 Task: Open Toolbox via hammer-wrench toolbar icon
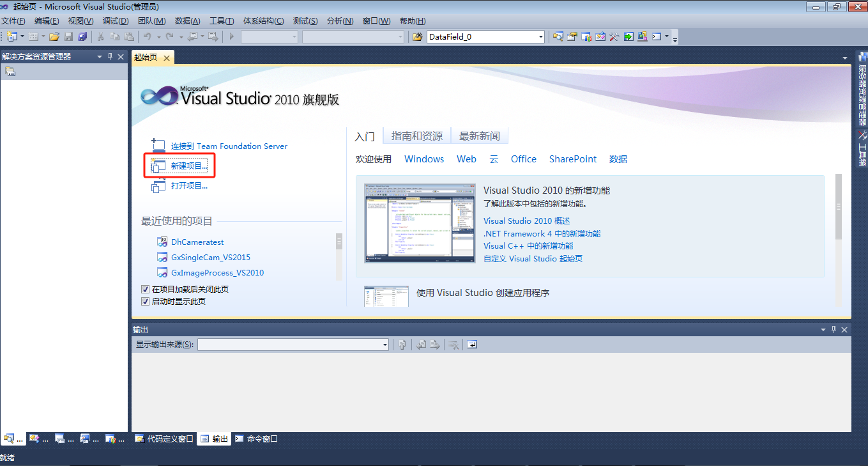click(x=614, y=36)
